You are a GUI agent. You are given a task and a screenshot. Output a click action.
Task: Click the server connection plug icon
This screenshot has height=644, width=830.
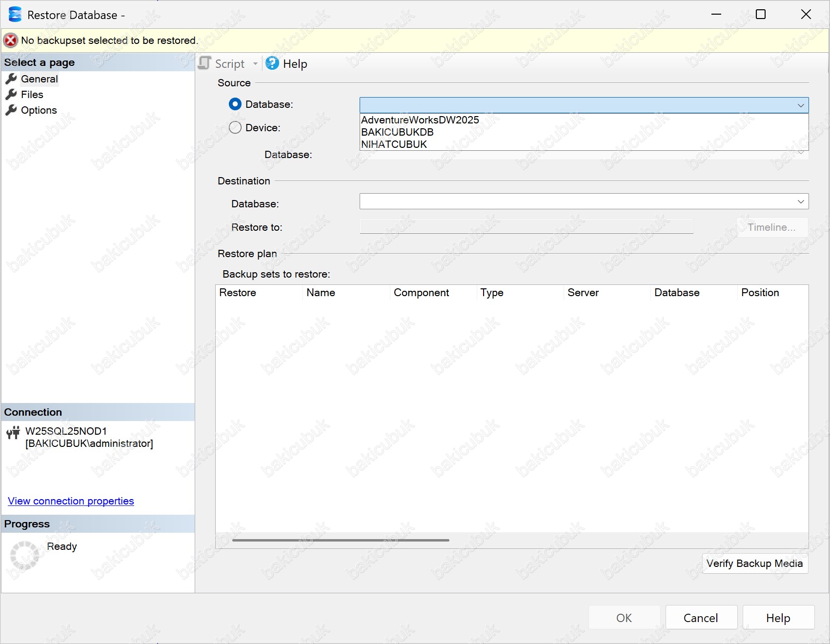[x=13, y=433]
